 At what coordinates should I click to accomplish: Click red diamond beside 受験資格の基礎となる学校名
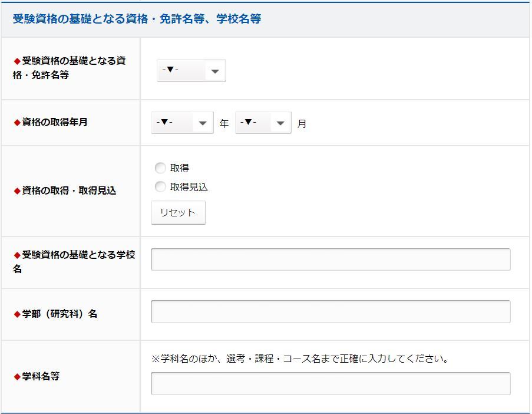click(x=17, y=255)
